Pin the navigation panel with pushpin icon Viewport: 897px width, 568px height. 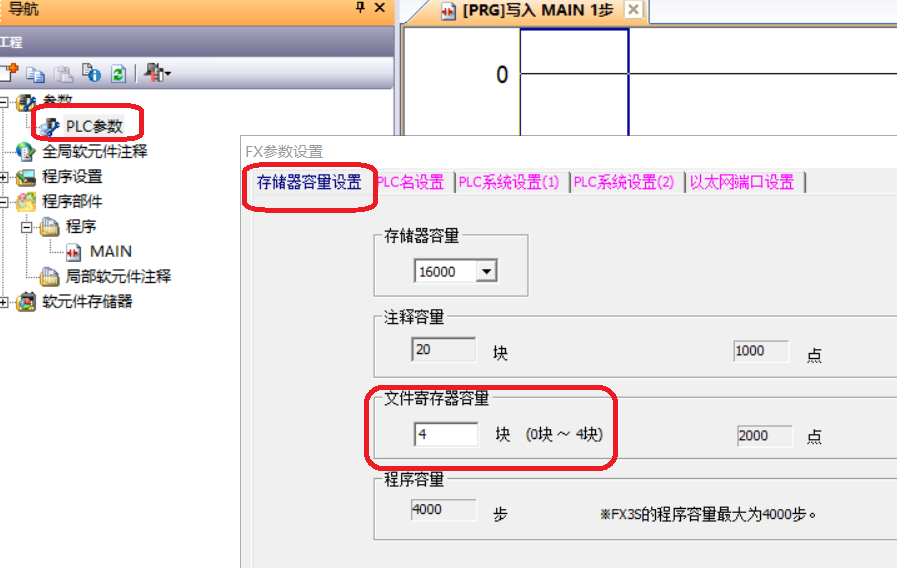click(x=360, y=8)
